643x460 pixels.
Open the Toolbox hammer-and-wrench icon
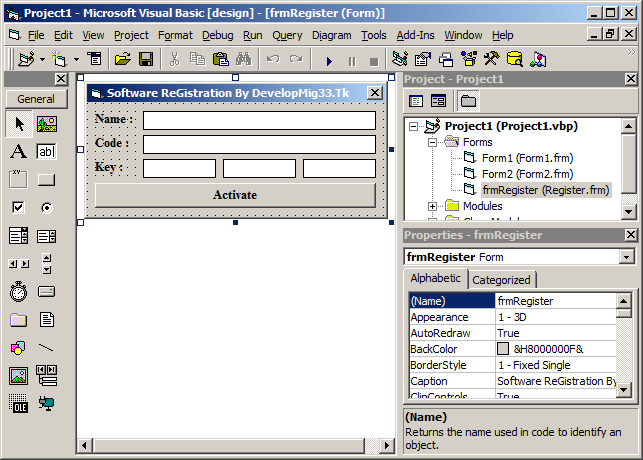492,59
